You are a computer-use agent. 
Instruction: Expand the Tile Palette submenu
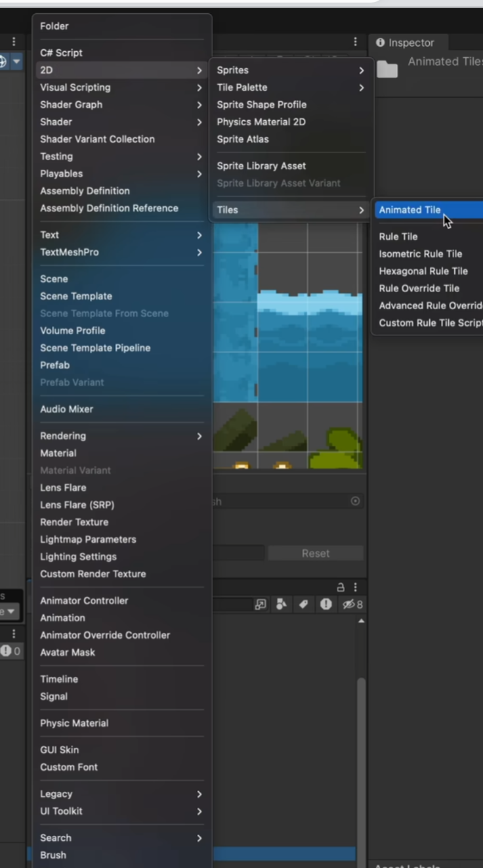coord(291,87)
